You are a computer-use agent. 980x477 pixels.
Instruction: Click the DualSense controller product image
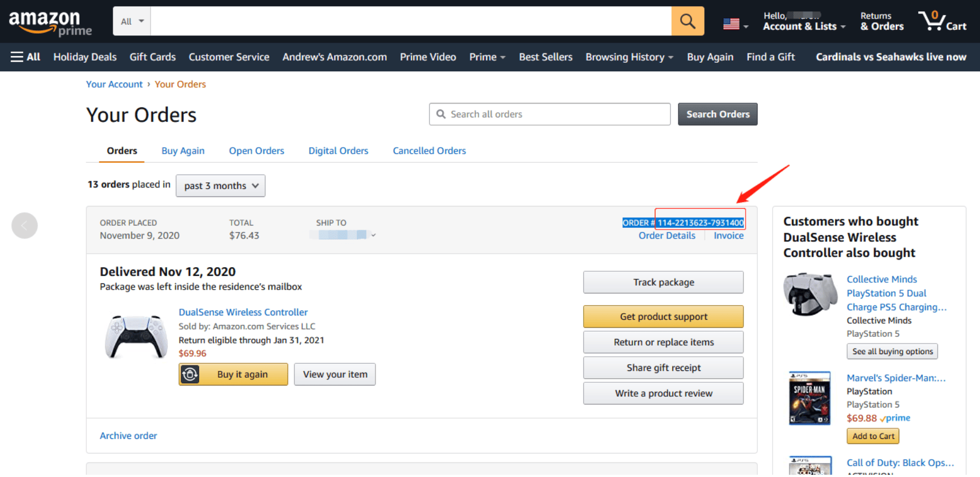point(136,337)
